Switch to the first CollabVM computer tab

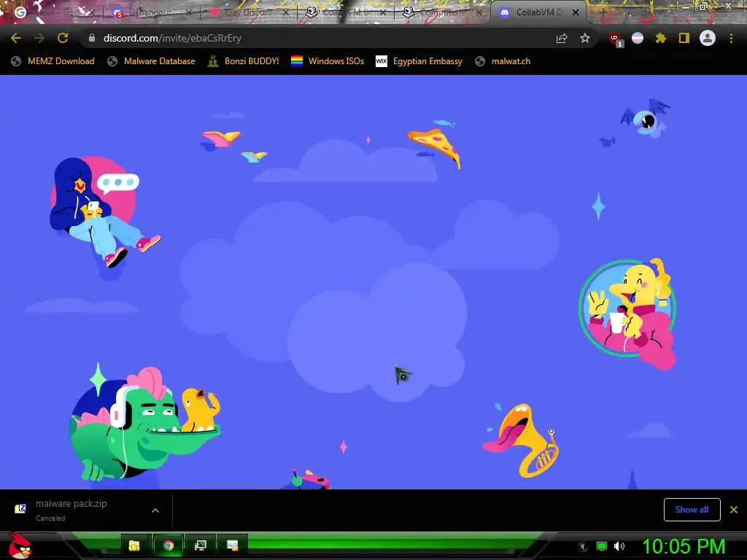(x=346, y=12)
